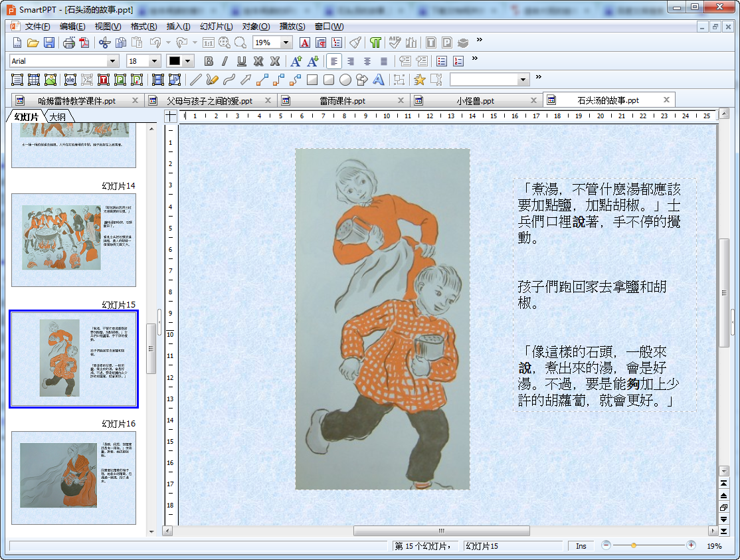This screenshot has width=740, height=560.
Task: Insert TextArt with the blue letter A tool
Action: click(379, 80)
